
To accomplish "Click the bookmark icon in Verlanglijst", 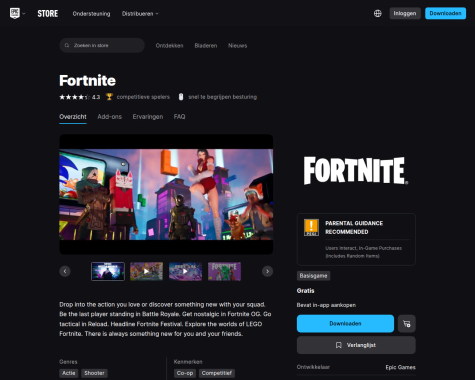I will 339,345.
